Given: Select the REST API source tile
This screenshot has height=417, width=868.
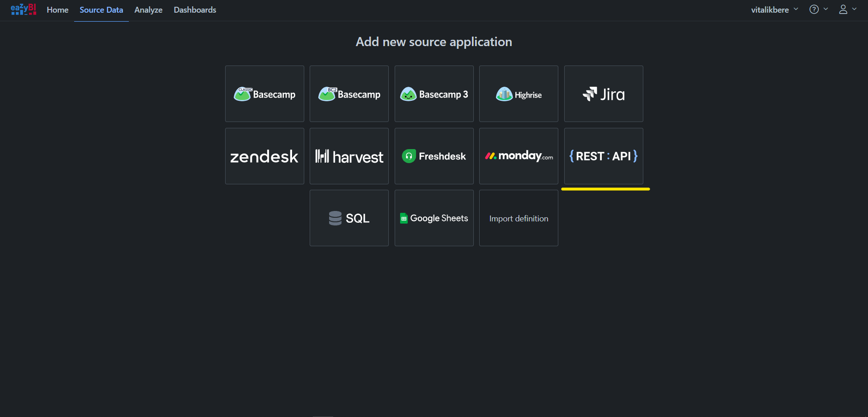Looking at the screenshot, I should (604, 156).
